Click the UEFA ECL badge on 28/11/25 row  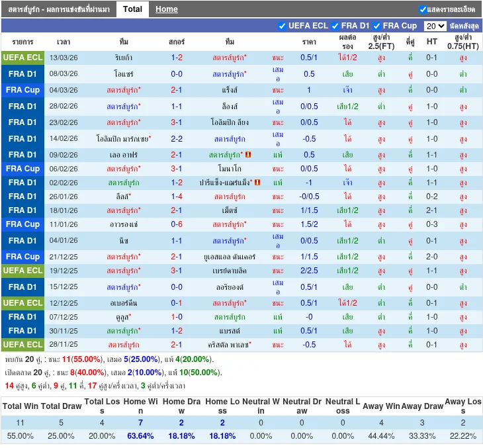(x=22, y=345)
